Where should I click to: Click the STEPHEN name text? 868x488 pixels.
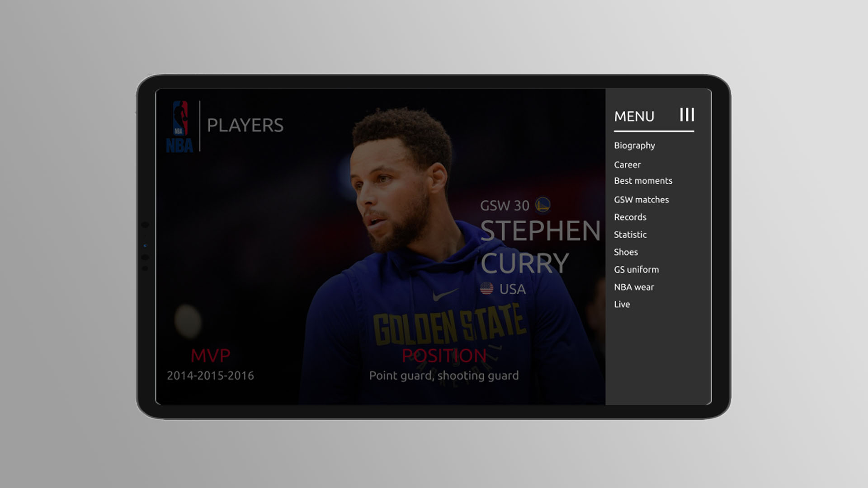[x=540, y=231]
